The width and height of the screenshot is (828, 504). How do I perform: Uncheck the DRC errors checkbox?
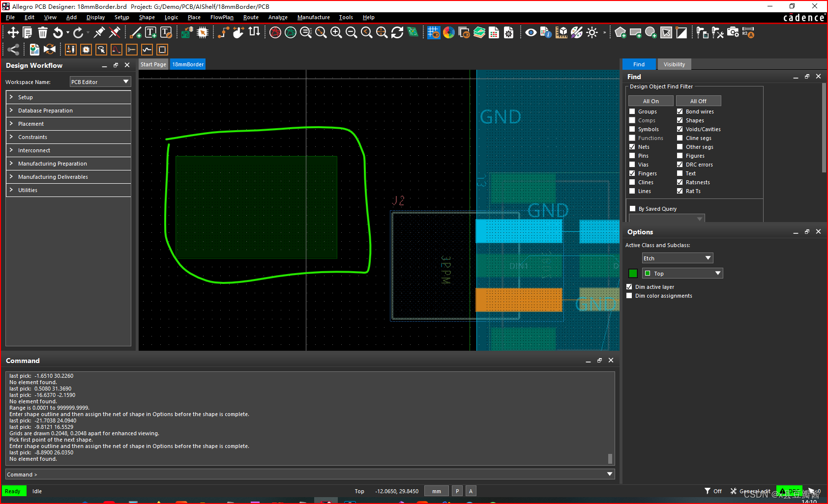point(680,165)
